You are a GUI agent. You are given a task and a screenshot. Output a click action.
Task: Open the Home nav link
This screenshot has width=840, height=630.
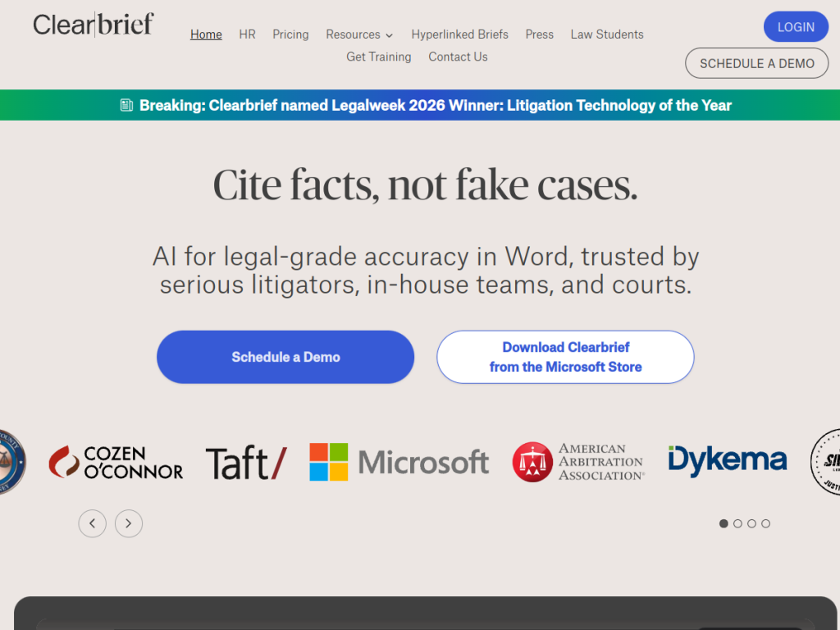coord(206,34)
